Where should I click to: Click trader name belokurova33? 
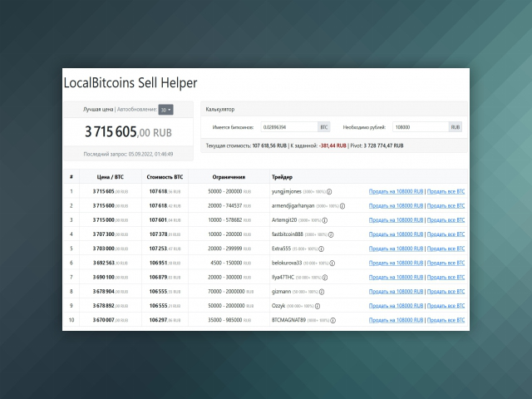click(286, 263)
